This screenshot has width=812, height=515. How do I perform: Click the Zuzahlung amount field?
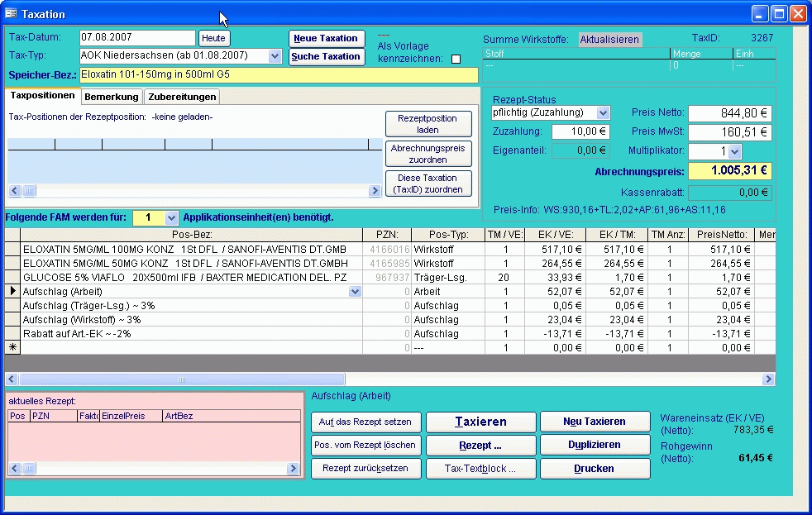click(580, 132)
